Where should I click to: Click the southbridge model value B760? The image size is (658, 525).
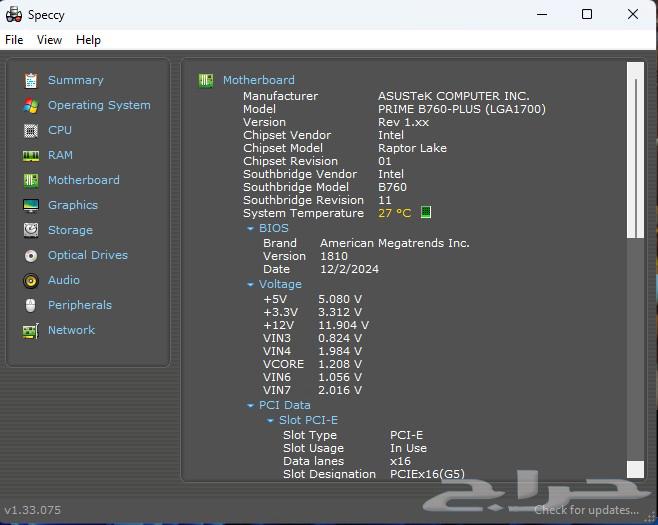pos(392,187)
